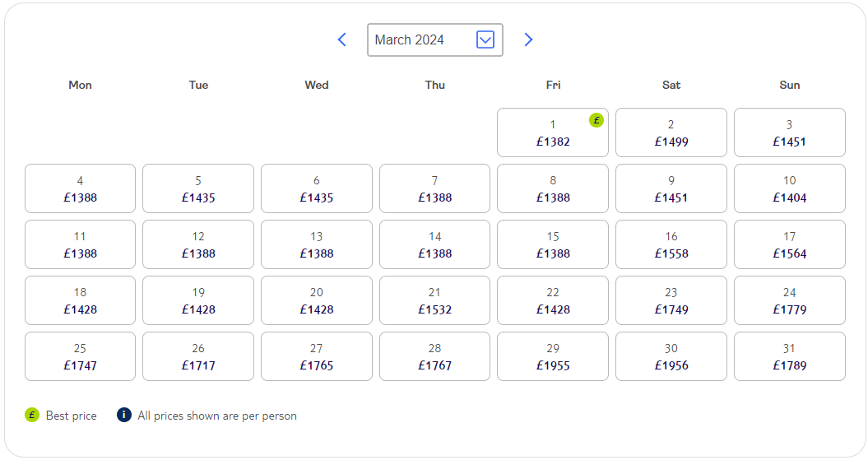868x460 pixels.
Task: Click the Fri column header
Action: coord(553,85)
